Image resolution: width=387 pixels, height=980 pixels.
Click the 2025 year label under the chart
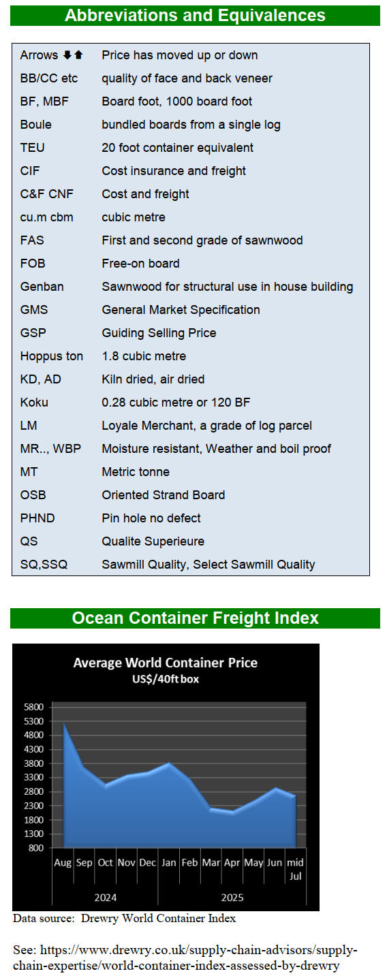click(232, 897)
